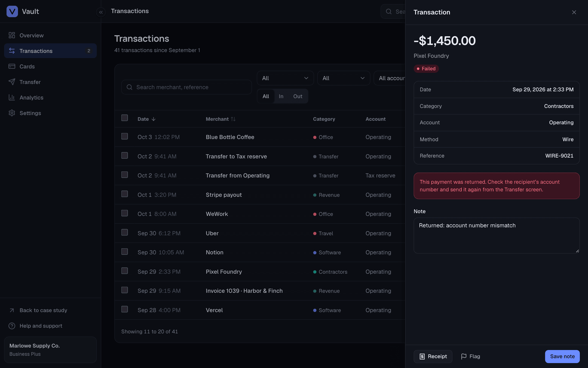Sort by Date using the down arrow
Image resolution: width=588 pixels, height=368 pixels.
(154, 119)
